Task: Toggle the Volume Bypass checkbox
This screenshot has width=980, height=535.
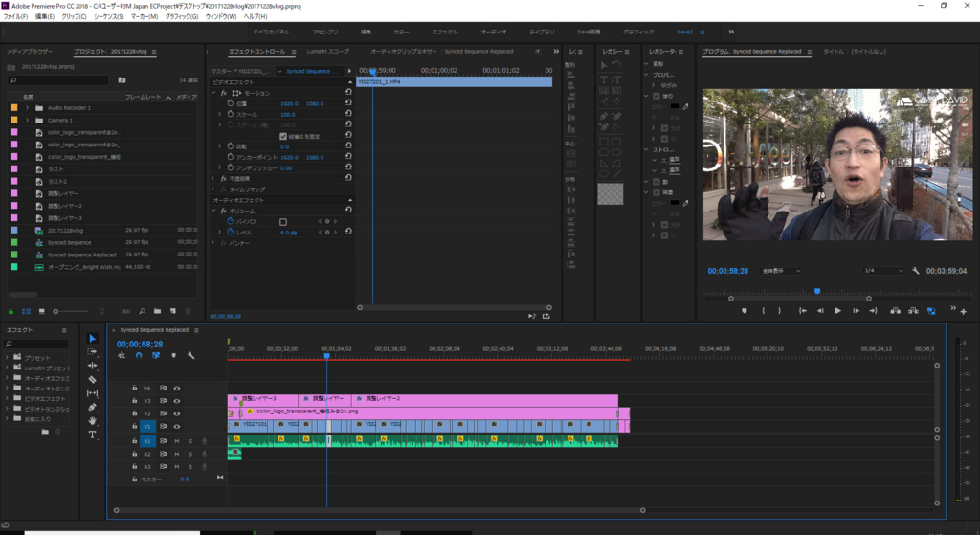Action: 283,222
